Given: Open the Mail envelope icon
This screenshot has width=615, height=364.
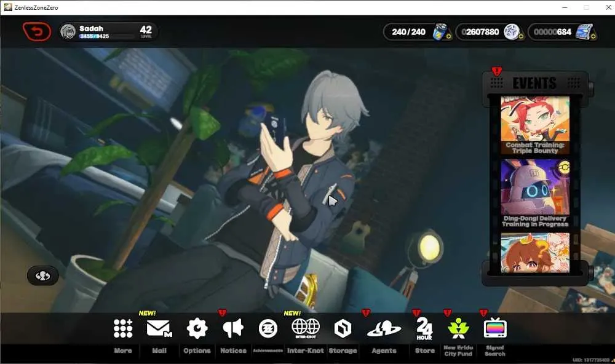Looking at the screenshot, I should click(159, 328).
